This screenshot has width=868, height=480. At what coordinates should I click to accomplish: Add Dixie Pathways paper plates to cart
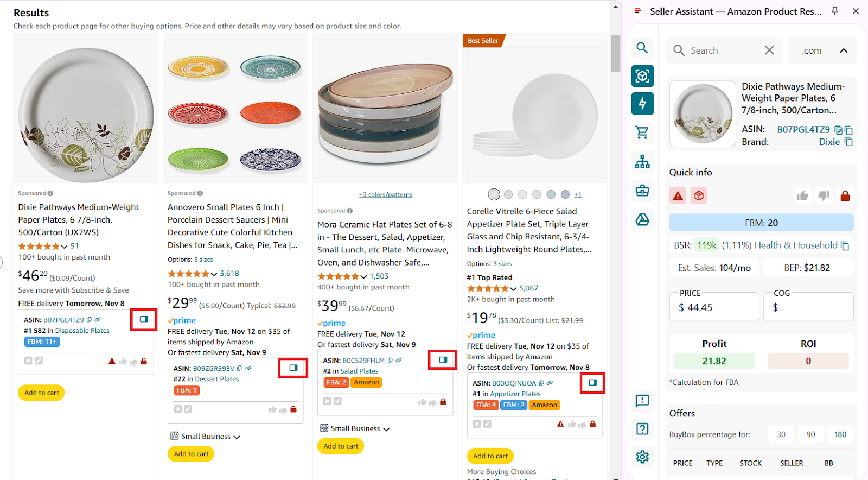click(41, 392)
